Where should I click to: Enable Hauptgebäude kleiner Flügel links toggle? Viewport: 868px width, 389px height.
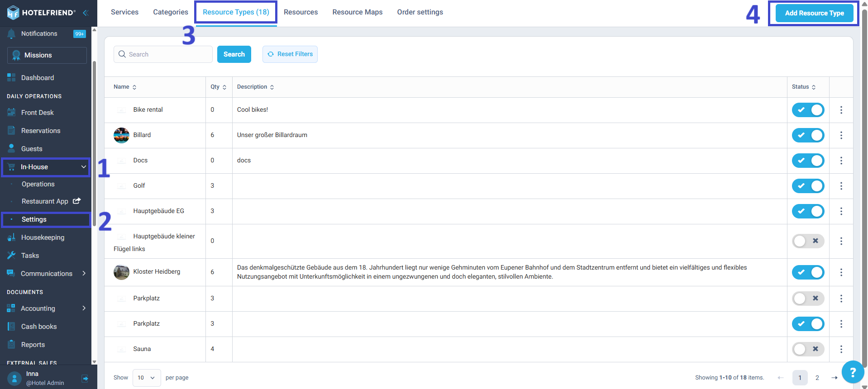click(x=808, y=241)
